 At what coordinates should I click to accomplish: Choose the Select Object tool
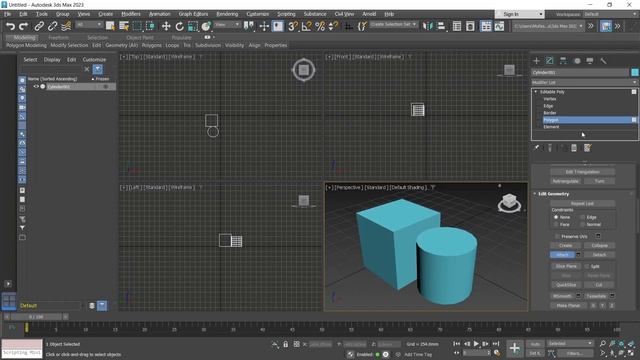coord(110,27)
